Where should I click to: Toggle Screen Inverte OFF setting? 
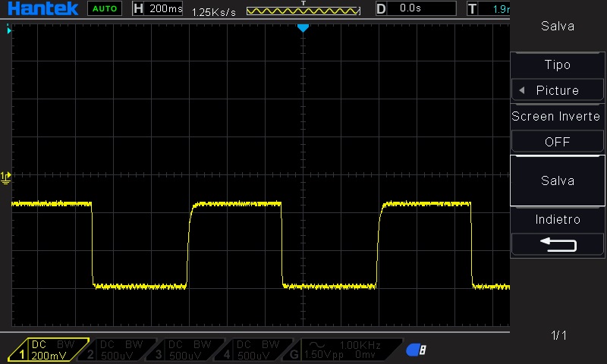[558, 142]
